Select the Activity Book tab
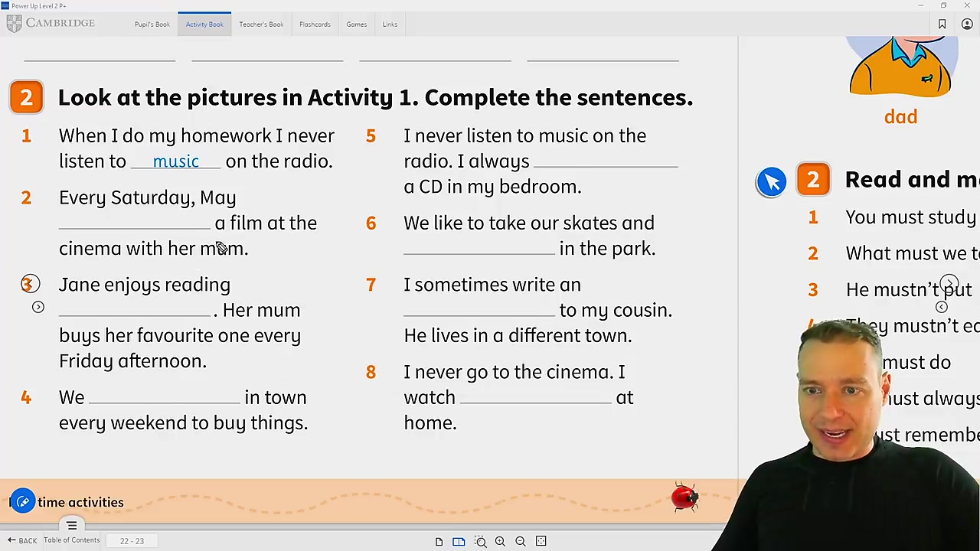Screen dimensions: 980x551 [x=204, y=24]
